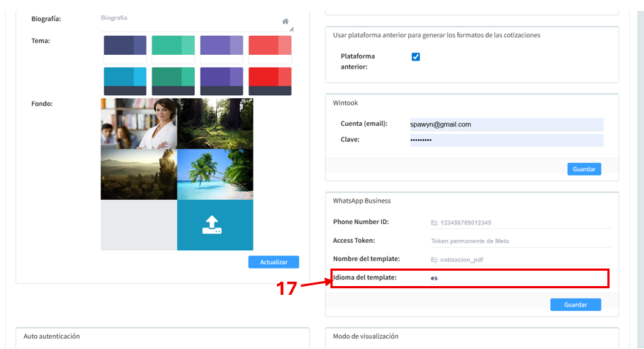Pick the coral red theme in top row
Image resolution: width=644 pixels, height=349 pixels.
(270, 45)
